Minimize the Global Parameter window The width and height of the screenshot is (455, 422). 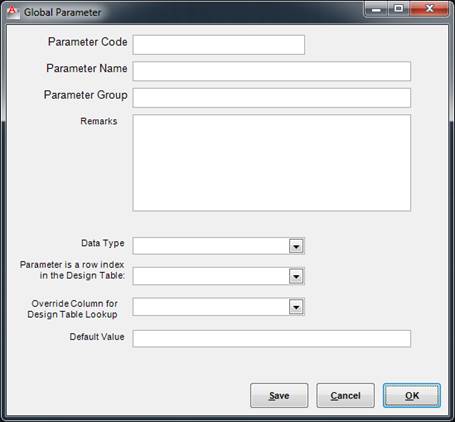[x=376, y=9]
